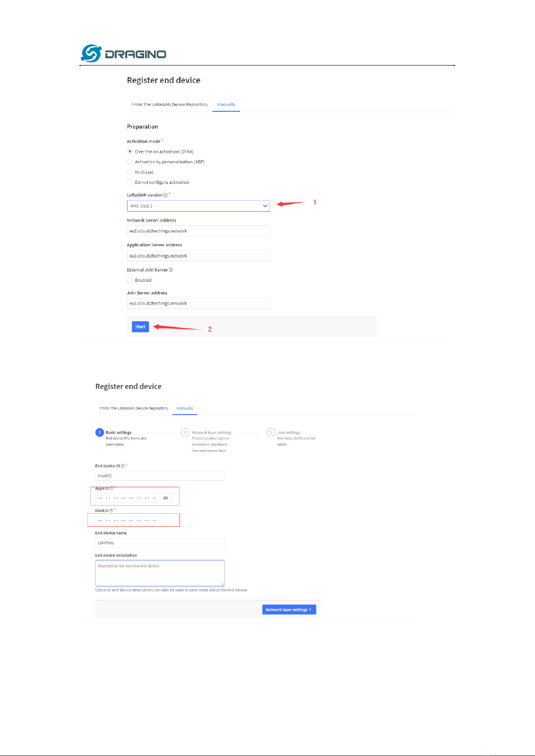Screen dimensions: 535x756
Task: Click step 3 Join settings circle
Action: click(271, 433)
